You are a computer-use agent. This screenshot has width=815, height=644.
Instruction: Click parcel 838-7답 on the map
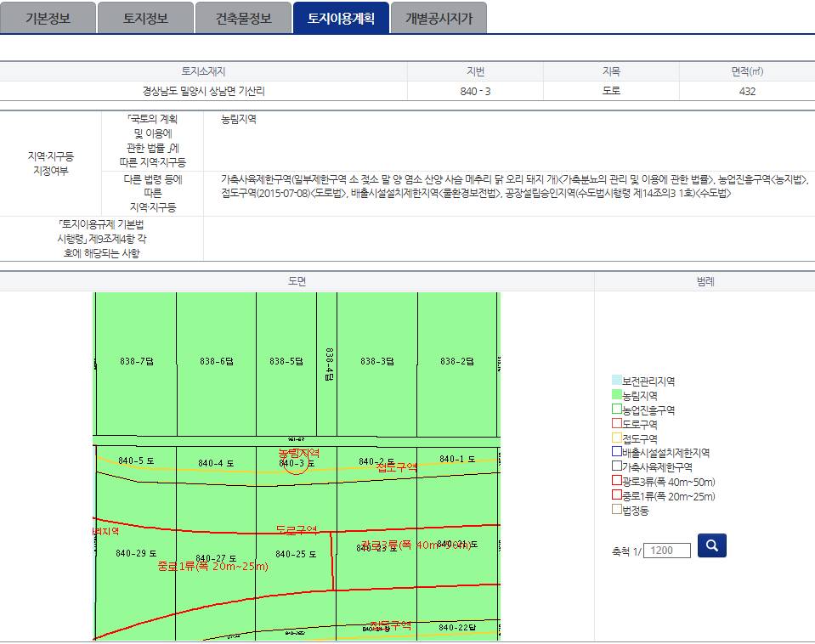point(136,361)
